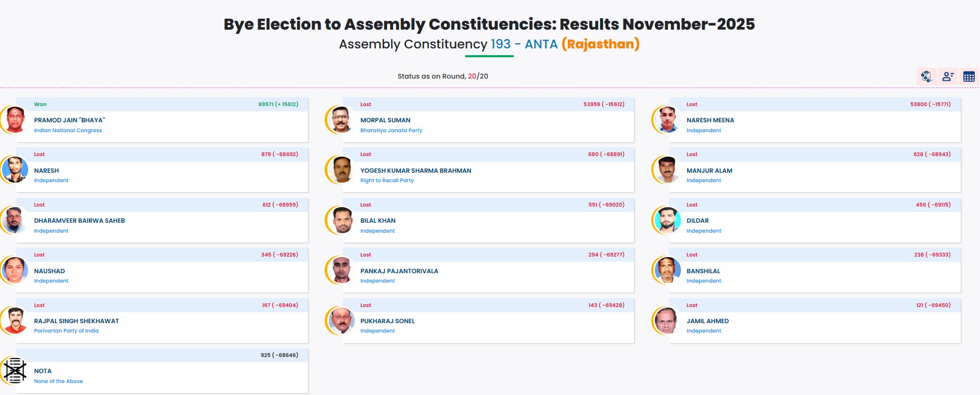Click the Bharatiya Janata Party label
Viewport: 980px width, 395px height.
[391, 131]
